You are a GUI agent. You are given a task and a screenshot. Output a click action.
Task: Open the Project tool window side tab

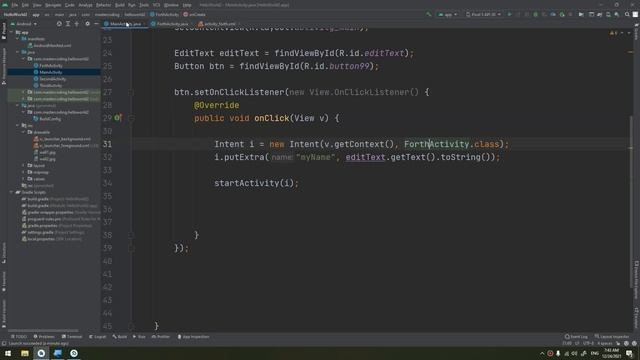tap(4, 31)
